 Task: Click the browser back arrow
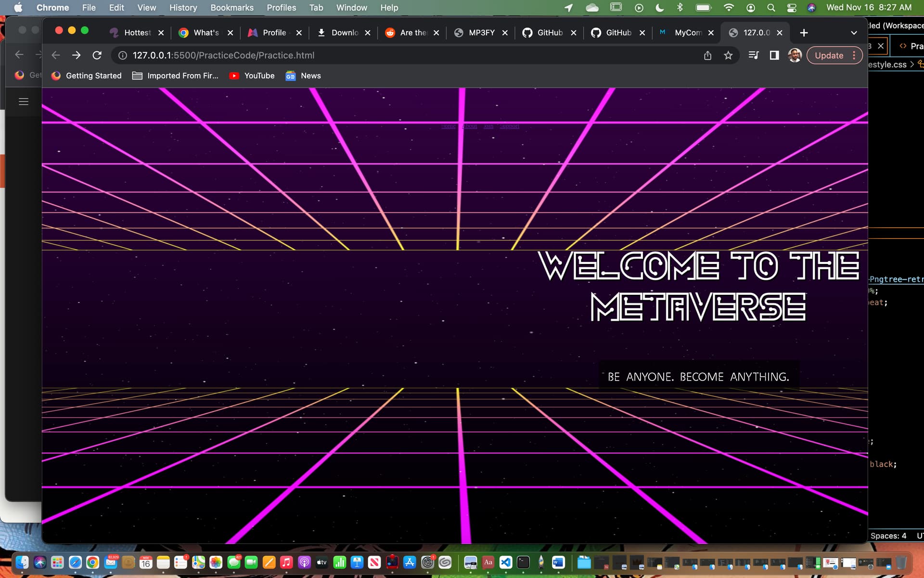(56, 55)
